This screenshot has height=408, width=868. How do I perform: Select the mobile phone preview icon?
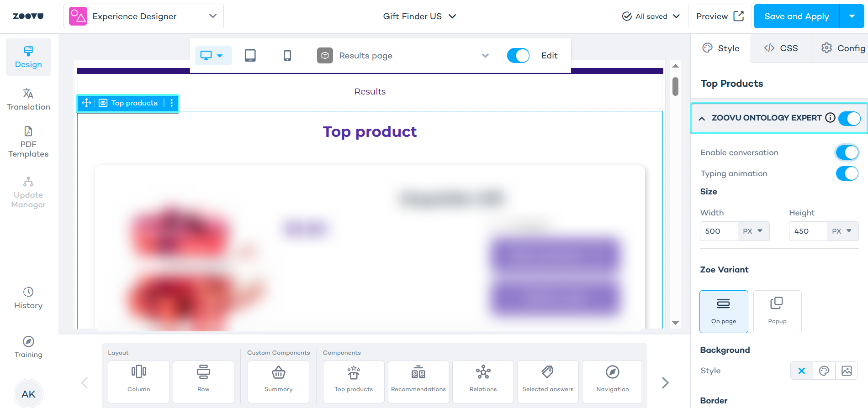[287, 56]
